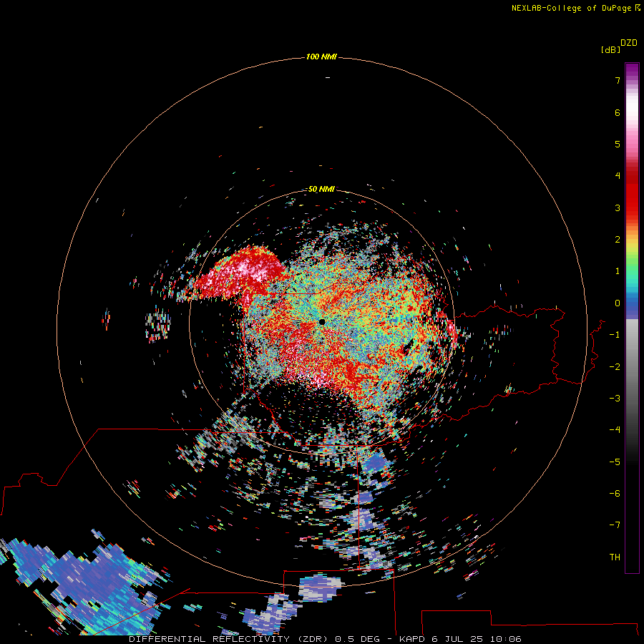Click the 6 value on the color scale
Image resolution: width=644 pixels, height=644 pixels.
pos(618,112)
